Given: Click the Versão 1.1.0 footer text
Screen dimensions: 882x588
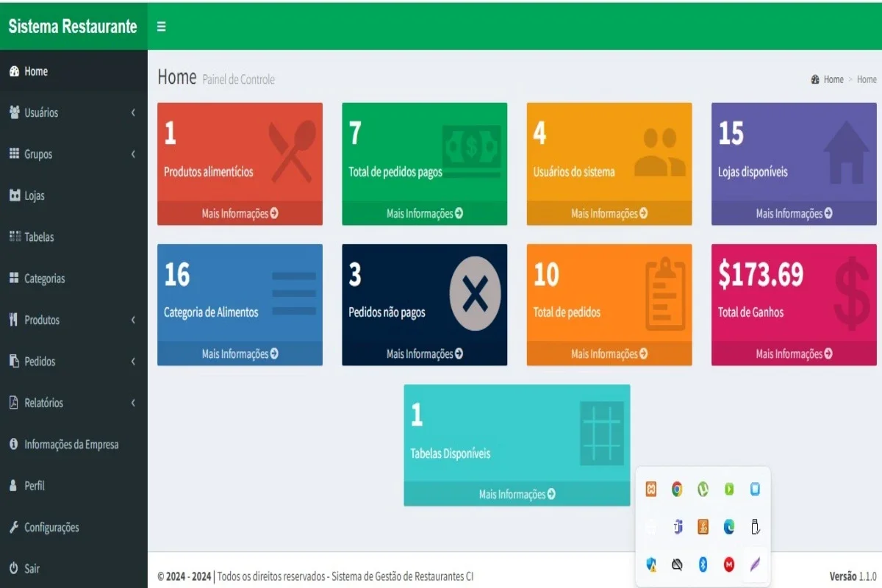Looking at the screenshot, I should pos(853,576).
